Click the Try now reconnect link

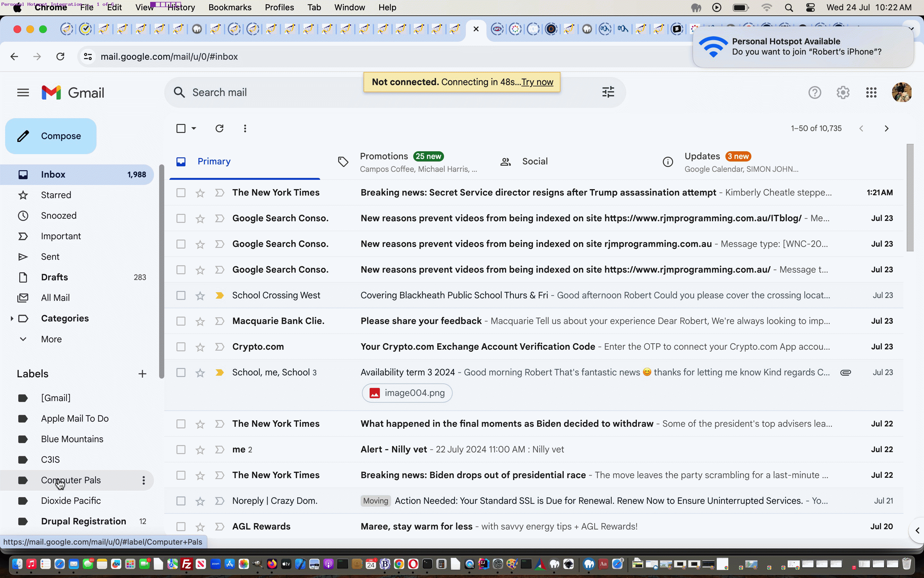pyautogui.click(x=537, y=82)
